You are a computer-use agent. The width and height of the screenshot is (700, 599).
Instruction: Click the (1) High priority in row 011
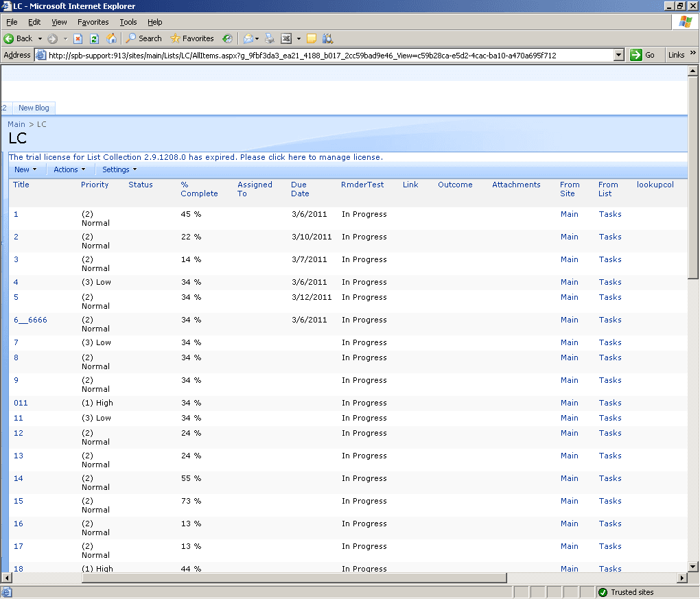tap(97, 403)
